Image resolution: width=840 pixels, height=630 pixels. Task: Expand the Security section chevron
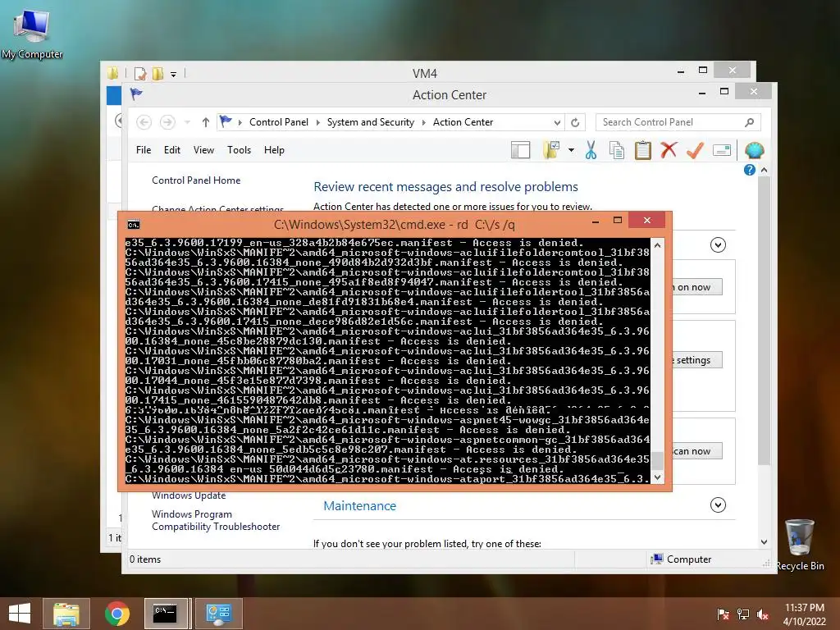[x=718, y=244]
